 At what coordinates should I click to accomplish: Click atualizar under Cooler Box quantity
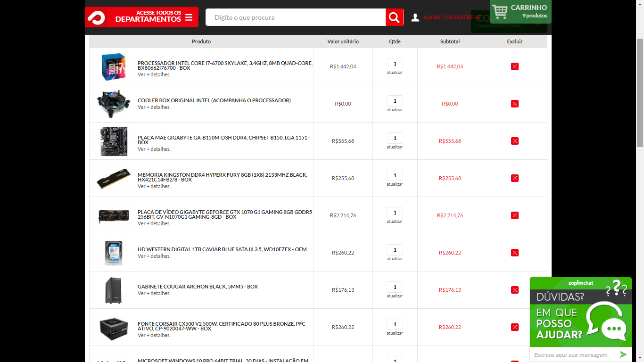click(395, 110)
